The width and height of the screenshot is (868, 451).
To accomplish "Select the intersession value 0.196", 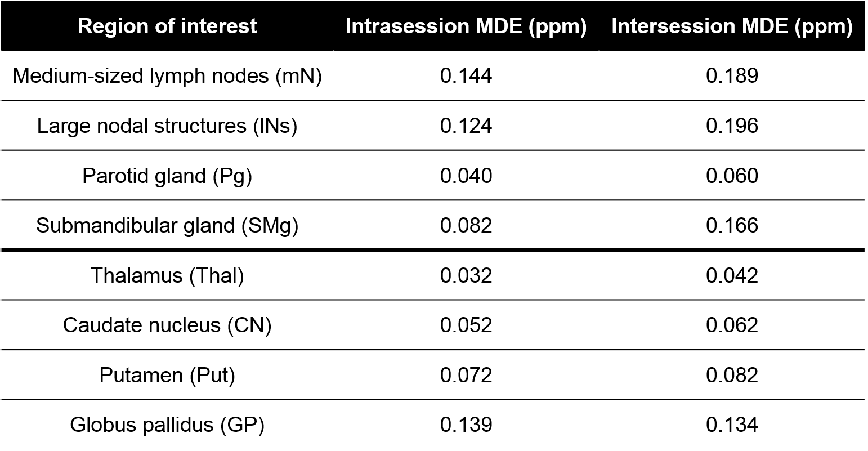I will tap(732, 126).
